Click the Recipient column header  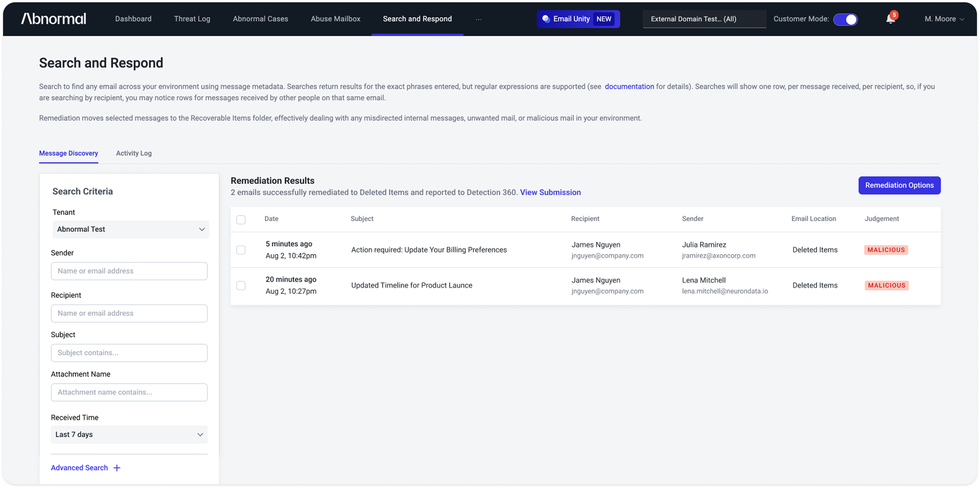pos(585,219)
